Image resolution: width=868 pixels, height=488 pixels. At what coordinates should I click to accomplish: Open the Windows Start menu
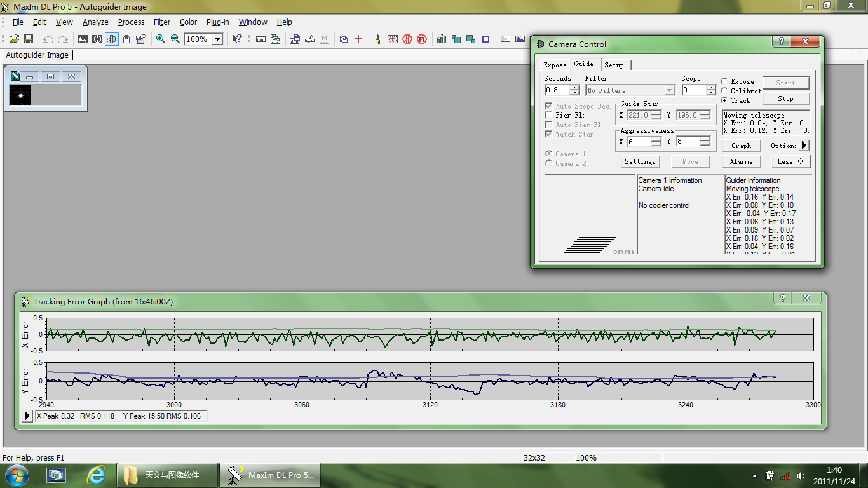coord(17,475)
